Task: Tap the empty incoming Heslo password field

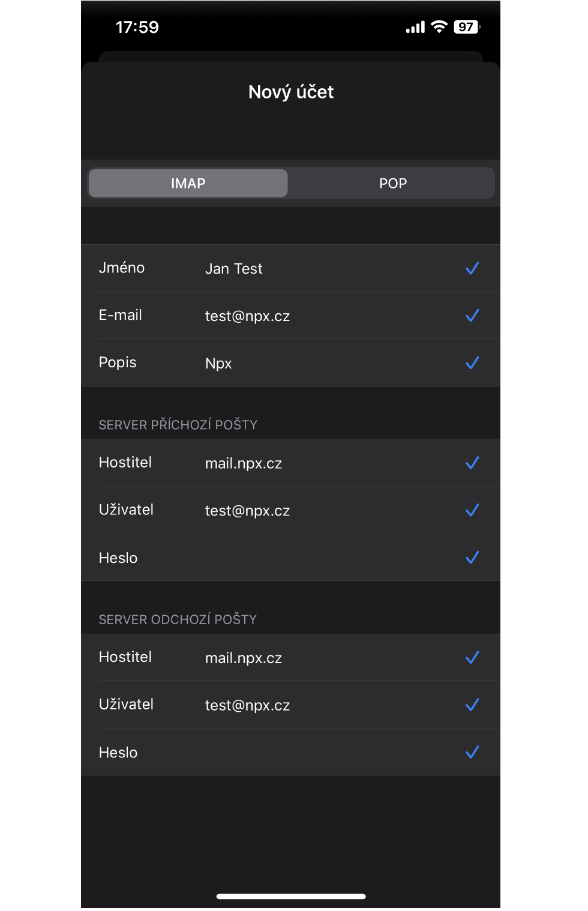Action: 300,557
